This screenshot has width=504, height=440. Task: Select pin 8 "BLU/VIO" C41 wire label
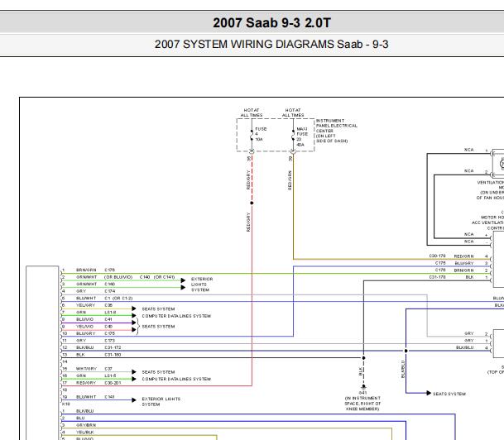85,319
